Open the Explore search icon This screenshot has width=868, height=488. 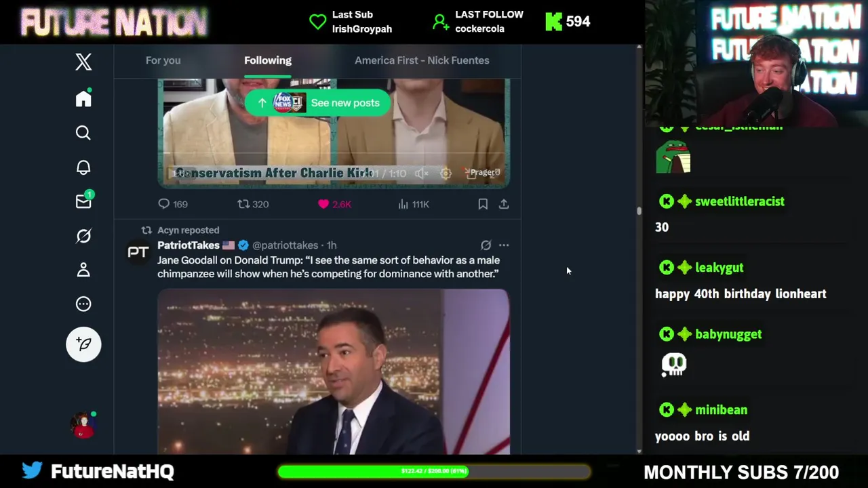click(x=83, y=133)
